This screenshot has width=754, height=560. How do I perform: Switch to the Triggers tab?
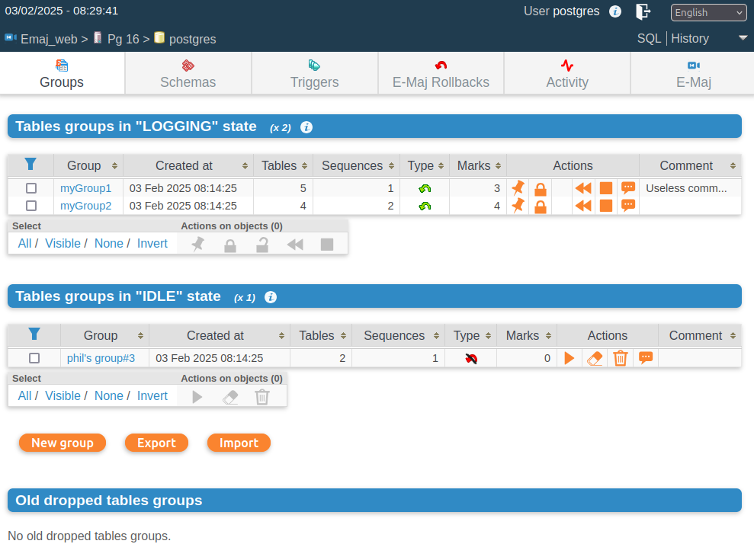[315, 74]
